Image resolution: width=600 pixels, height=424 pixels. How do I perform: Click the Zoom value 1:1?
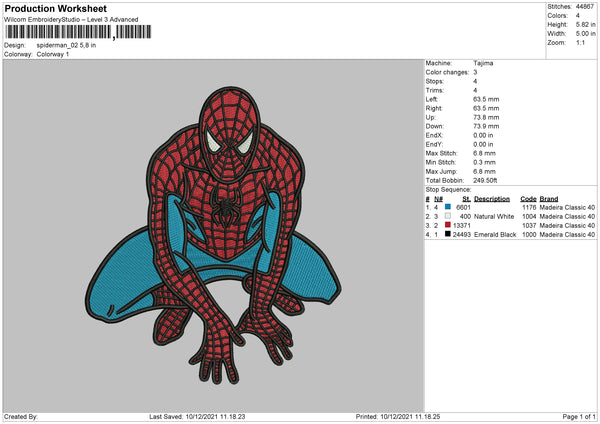point(580,43)
